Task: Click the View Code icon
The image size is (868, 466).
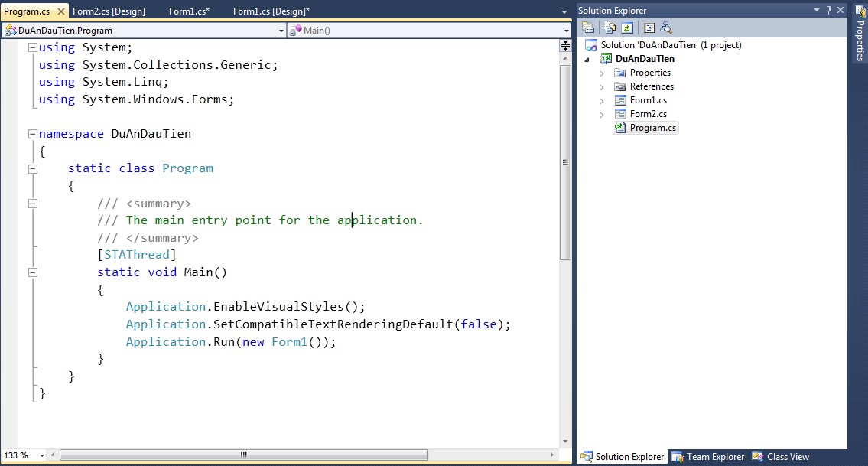Action: coord(649,28)
